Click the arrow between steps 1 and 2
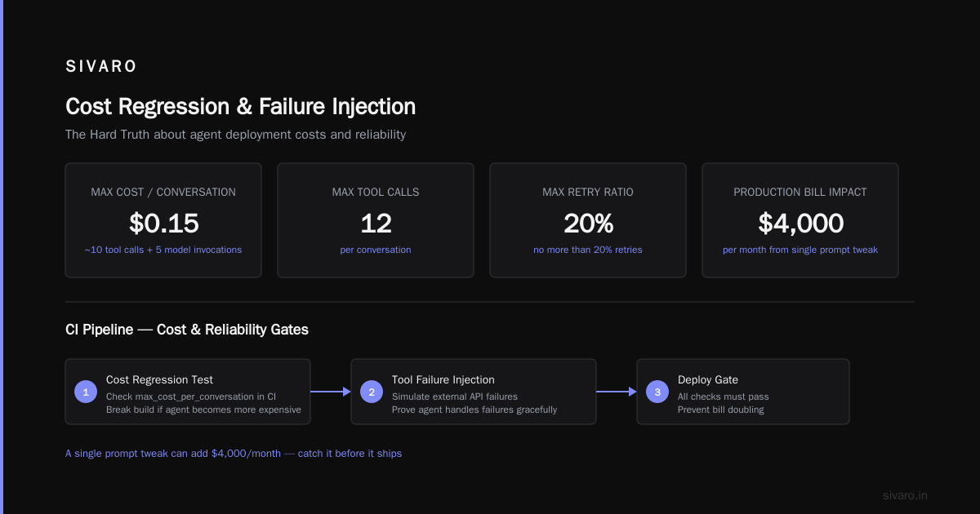The width and height of the screenshot is (980, 514). [331, 392]
